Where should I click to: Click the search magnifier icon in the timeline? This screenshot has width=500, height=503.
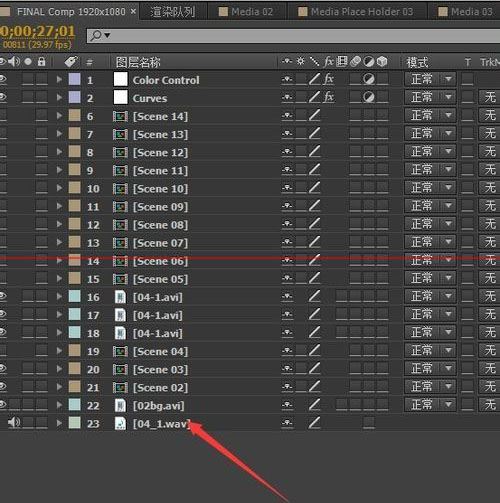click(96, 35)
